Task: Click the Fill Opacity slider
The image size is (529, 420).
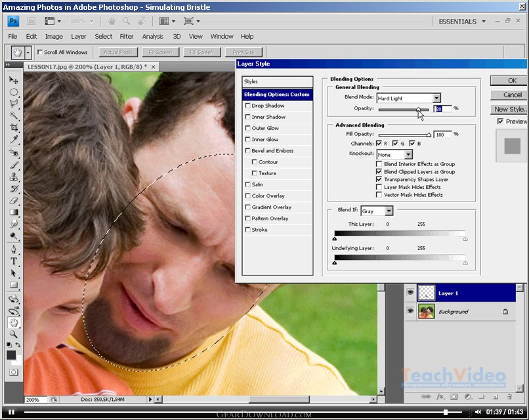Action: click(405, 135)
